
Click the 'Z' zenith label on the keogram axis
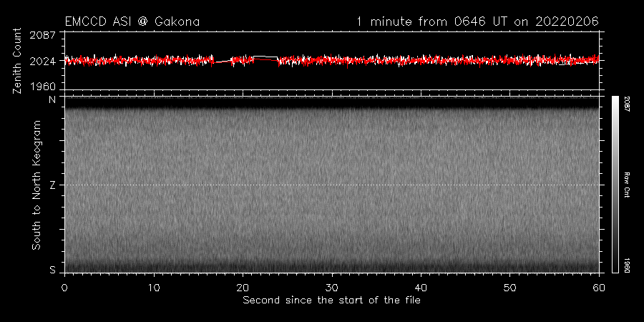tap(52, 185)
